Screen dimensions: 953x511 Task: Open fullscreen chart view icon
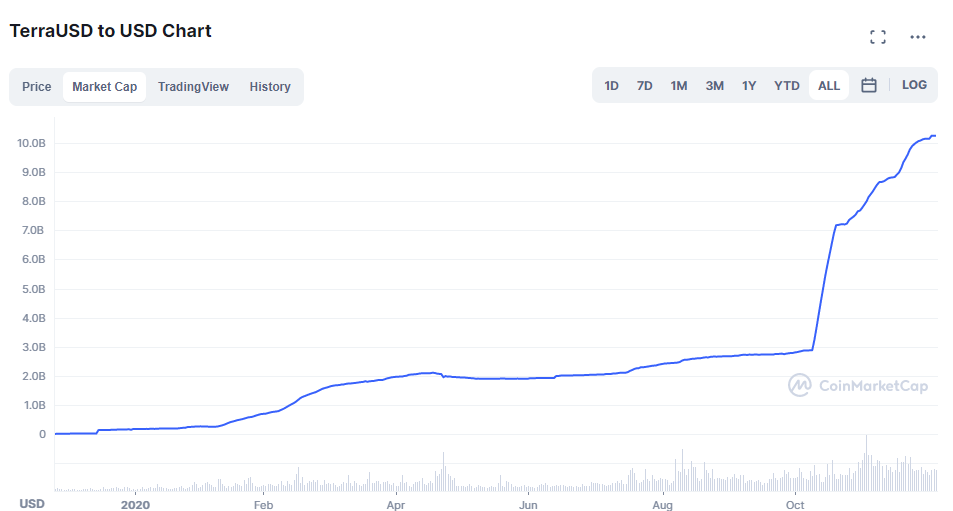(x=878, y=37)
